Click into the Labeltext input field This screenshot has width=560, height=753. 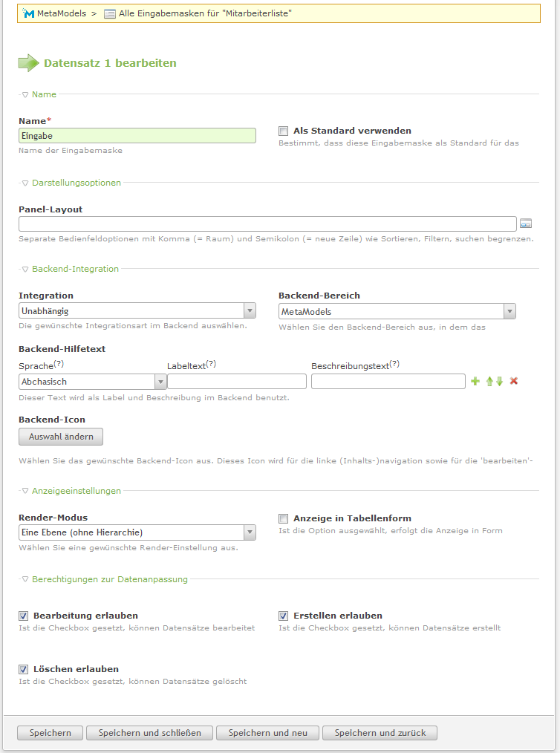point(237,381)
